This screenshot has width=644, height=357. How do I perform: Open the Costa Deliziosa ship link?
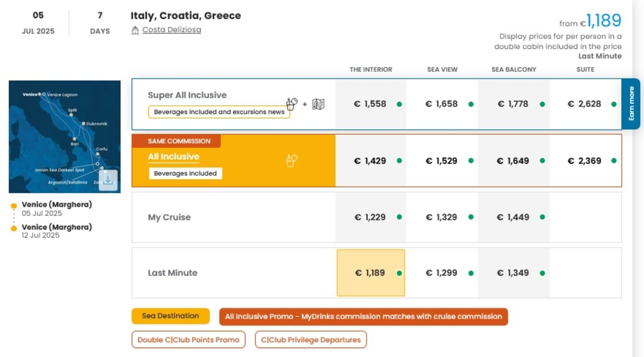tap(172, 30)
